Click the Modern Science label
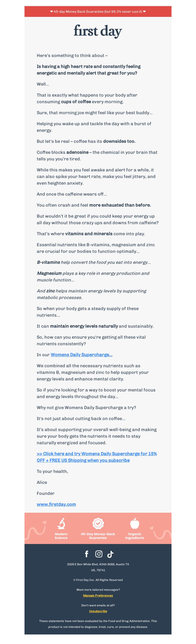Viewport: 196px width, 644px height. click(61, 536)
